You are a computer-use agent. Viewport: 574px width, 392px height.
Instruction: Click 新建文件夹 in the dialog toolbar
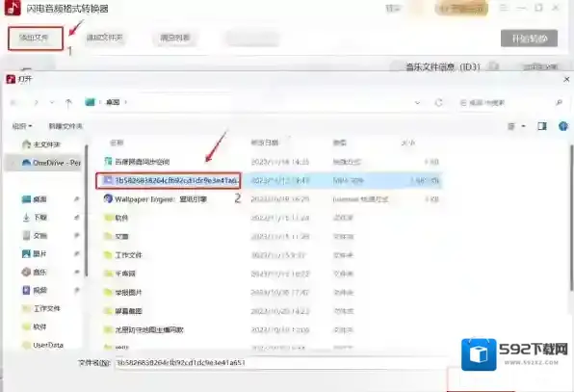tap(65, 126)
